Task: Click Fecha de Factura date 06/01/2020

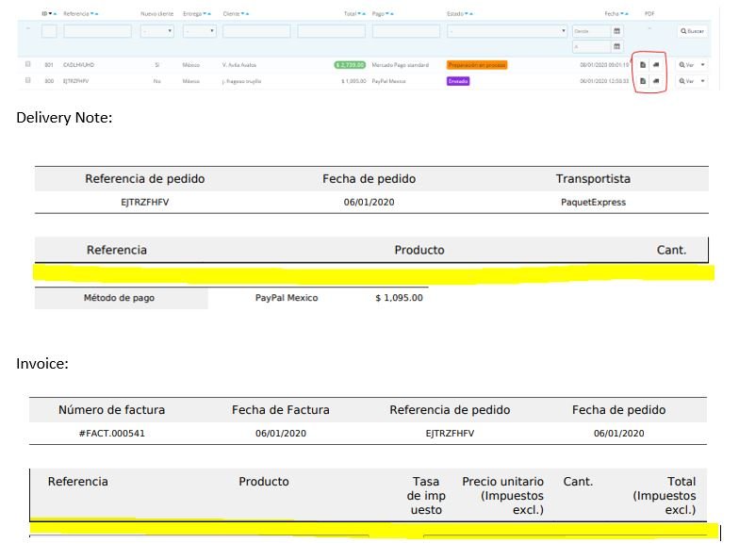Action: [281, 434]
